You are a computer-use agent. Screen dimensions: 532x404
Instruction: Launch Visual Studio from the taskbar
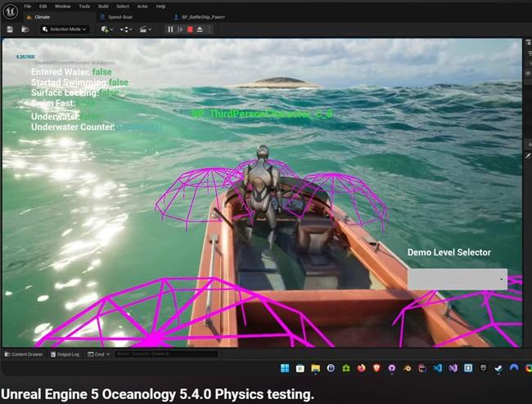[x=453, y=368]
